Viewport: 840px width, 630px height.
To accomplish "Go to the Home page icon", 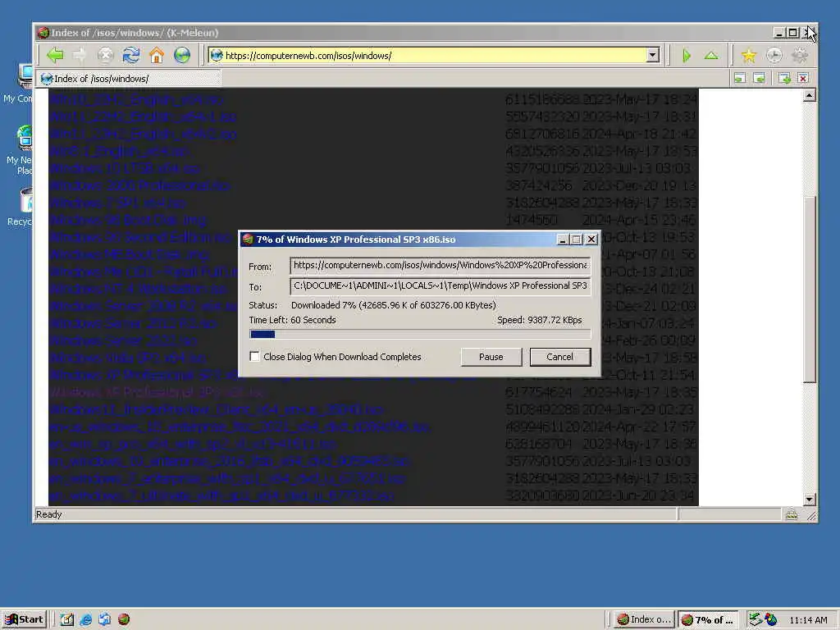I will 157,55.
